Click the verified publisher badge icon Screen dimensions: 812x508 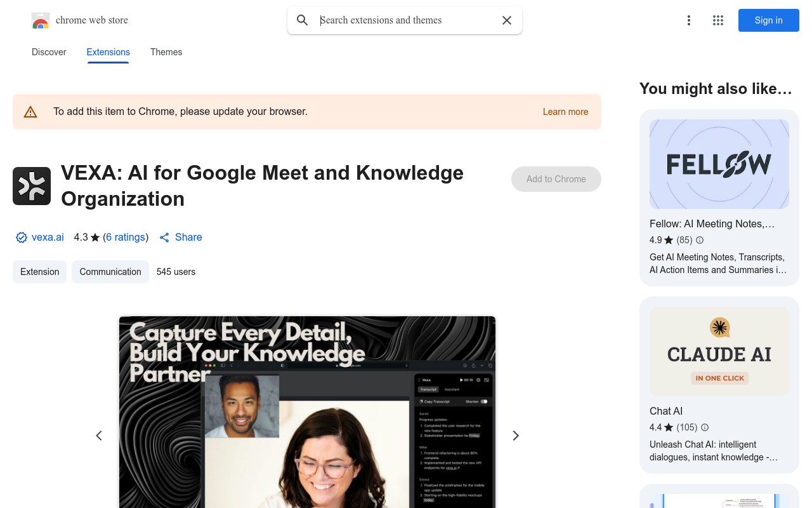click(x=22, y=237)
